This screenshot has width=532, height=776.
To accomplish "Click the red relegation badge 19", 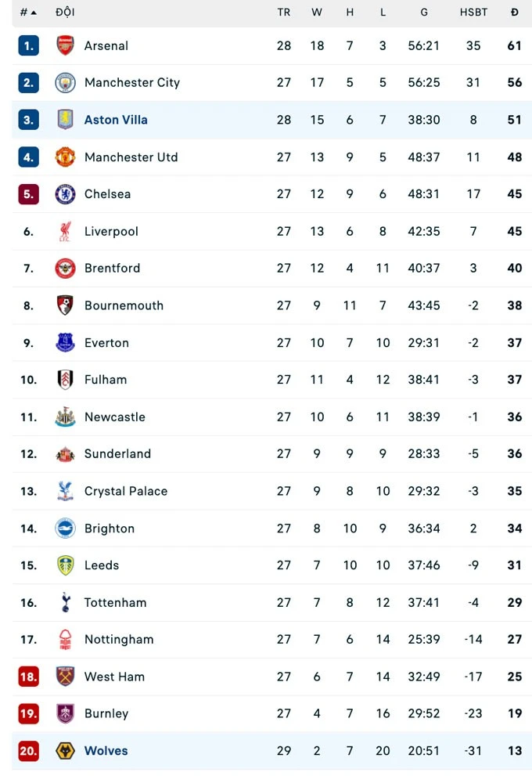I will coord(28,713).
